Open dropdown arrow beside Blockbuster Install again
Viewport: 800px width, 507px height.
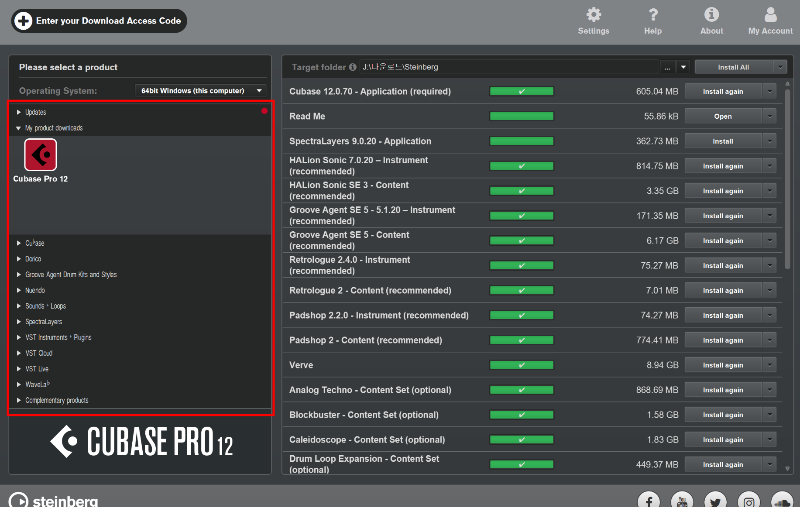coord(769,415)
